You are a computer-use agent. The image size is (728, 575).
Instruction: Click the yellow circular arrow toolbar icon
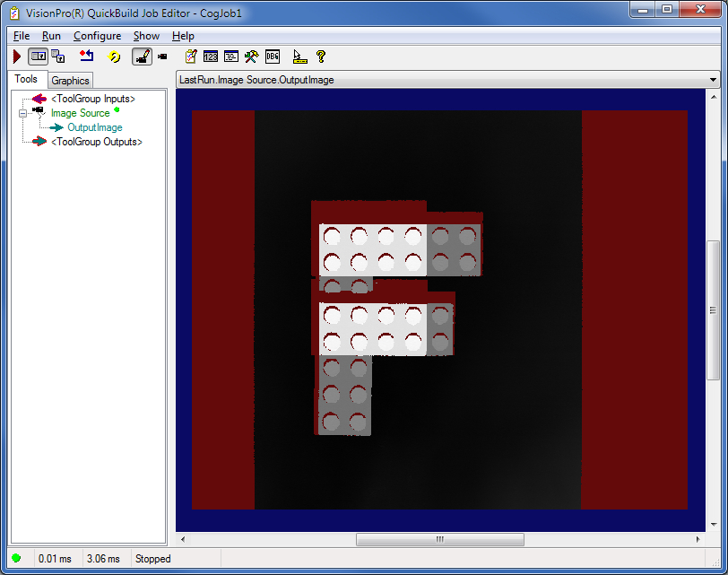tap(114, 57)
